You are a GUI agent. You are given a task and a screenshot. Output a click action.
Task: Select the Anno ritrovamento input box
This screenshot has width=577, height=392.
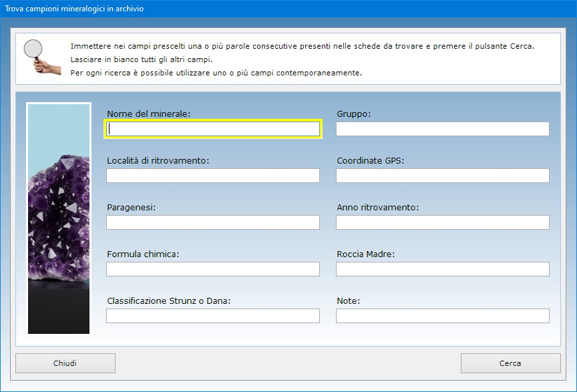442,222
